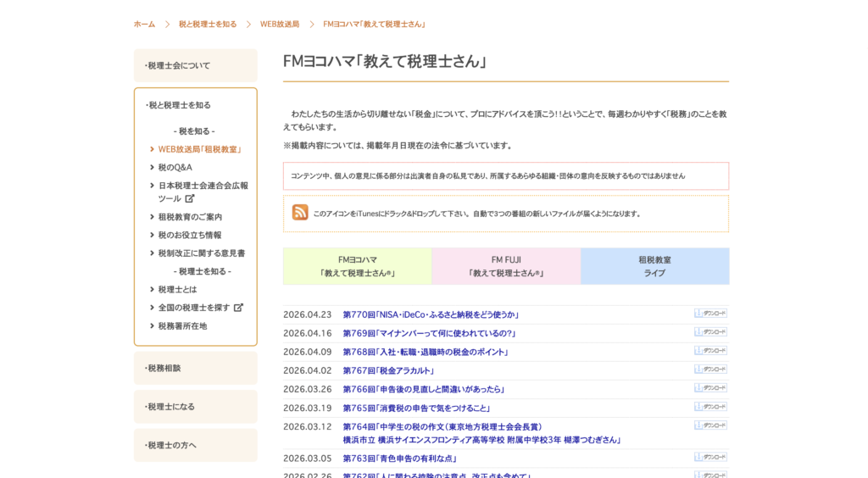Open episode 第768回 入社・転職・退職時の税金
This screenshot has height=478, width=868.
pos(426,353)
